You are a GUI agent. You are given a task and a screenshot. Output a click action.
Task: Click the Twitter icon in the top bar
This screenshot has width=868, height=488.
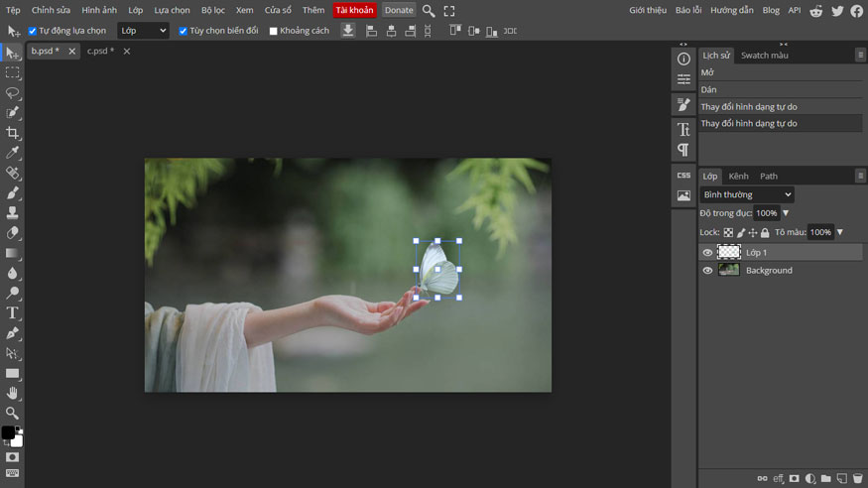pyautogui.click(x=837, y=10)
